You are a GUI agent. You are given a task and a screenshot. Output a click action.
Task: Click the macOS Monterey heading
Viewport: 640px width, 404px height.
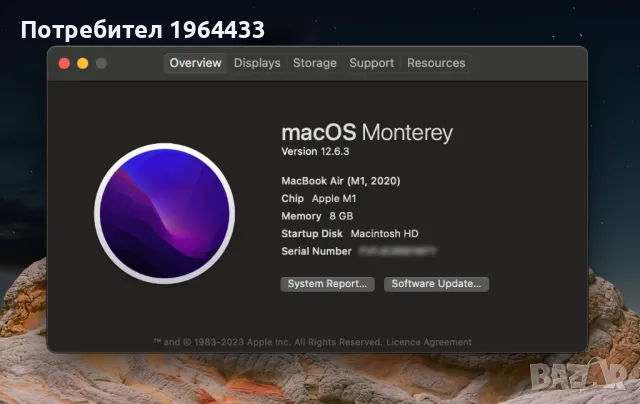click(x=367, y=133)
